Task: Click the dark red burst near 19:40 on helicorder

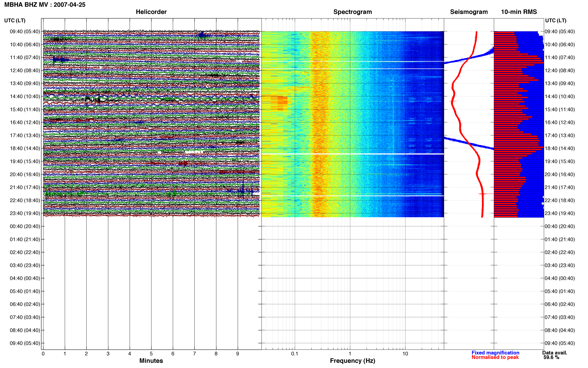Action: coord(183,163)
